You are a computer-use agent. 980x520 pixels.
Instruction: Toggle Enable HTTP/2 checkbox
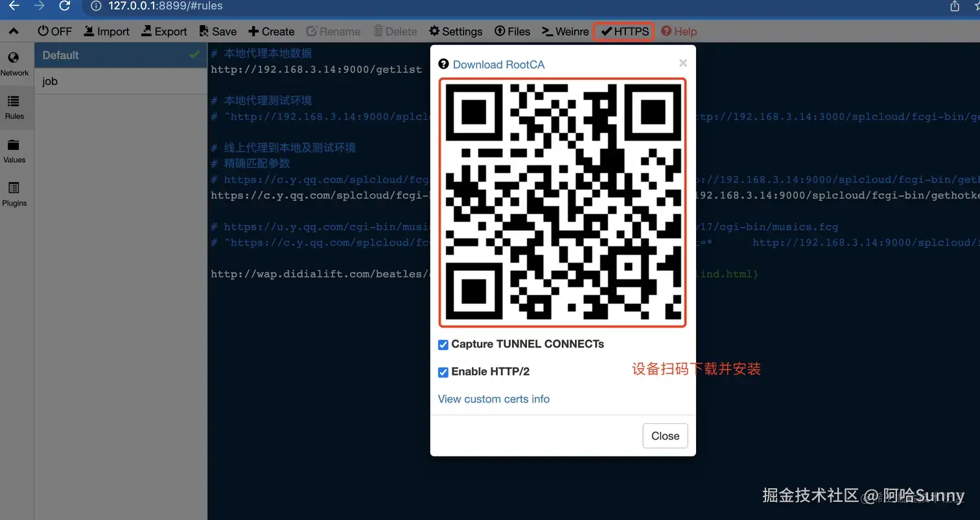[x=443, y=372]
